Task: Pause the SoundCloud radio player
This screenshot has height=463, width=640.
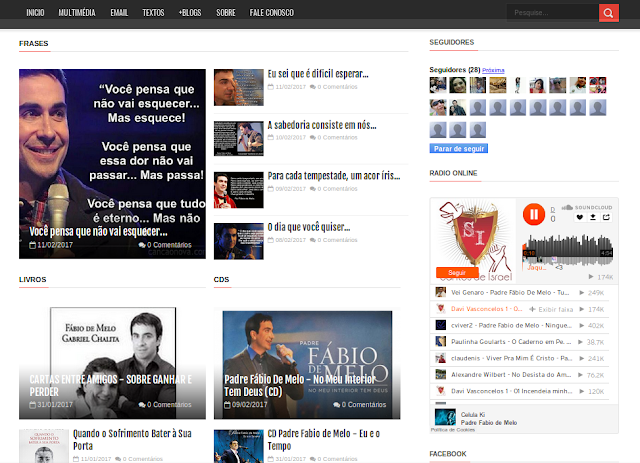Action: pyautogui.click(x=534, y=214)
